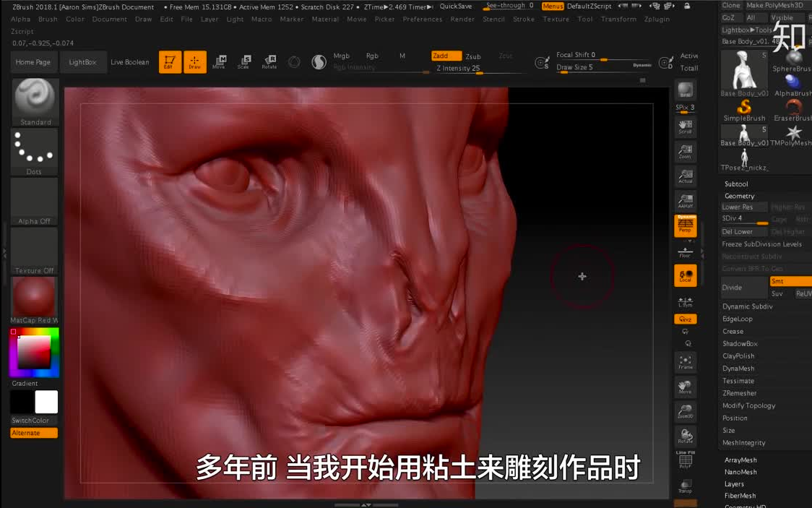Click the Zoom icon on the right shelf
812x508 pixels.
(x=684, y=151)
